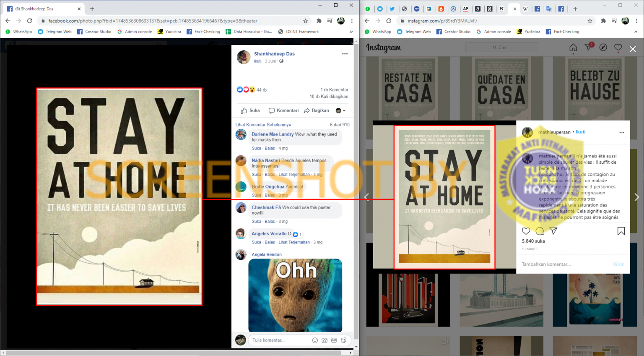This screenshot has height=356, width=644.
Task: Open WhatsApp bookmark in Facebook window
Action: pyautogui.click(x=19, y=31)
